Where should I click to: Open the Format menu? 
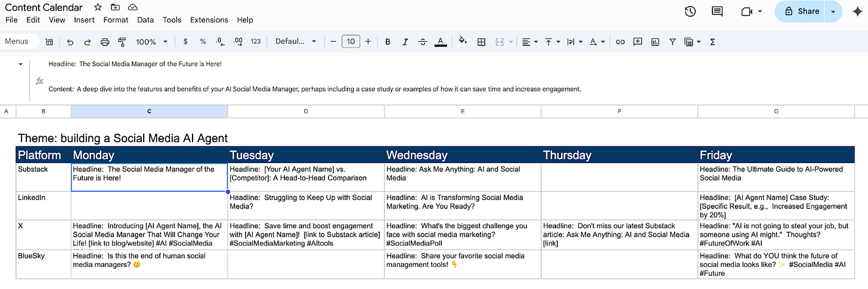tap(116, 20)
